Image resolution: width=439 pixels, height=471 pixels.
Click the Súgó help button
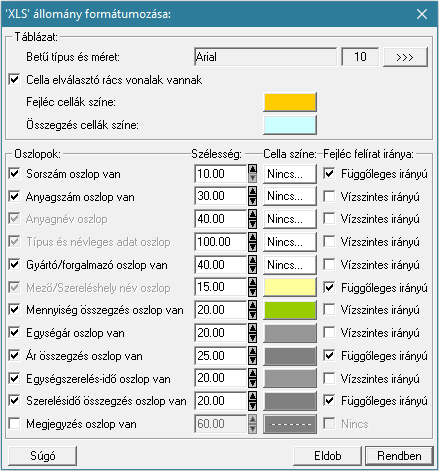click(x=43, y=456)
